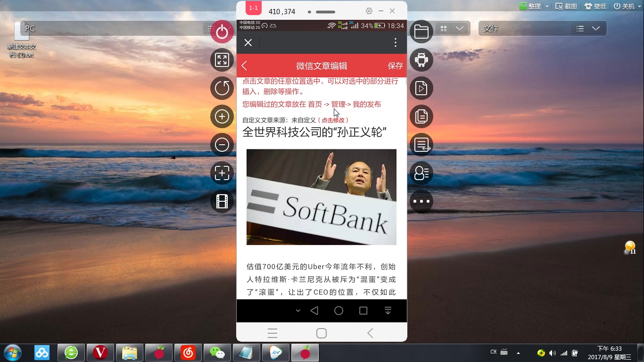The width and height of the screenshot is (644, 362).
Task: Open the device file manager
Action: coord(421,32)
